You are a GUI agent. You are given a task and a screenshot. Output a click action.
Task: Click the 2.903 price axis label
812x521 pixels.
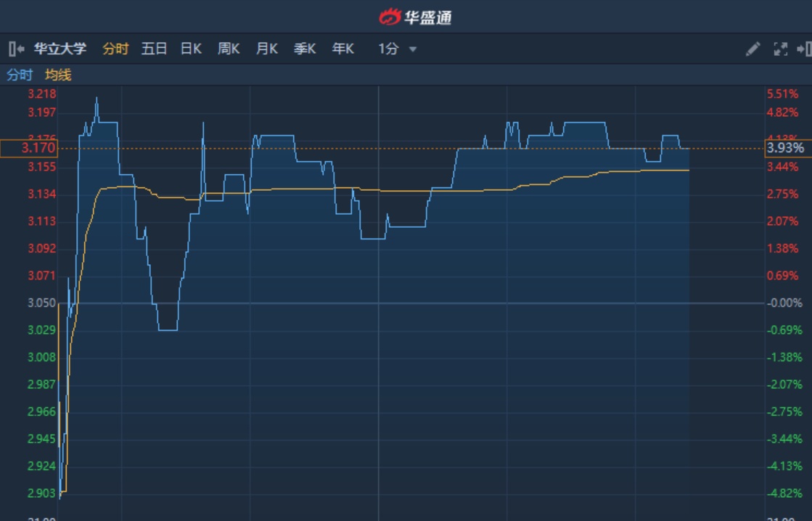click(x=42, y=493)
